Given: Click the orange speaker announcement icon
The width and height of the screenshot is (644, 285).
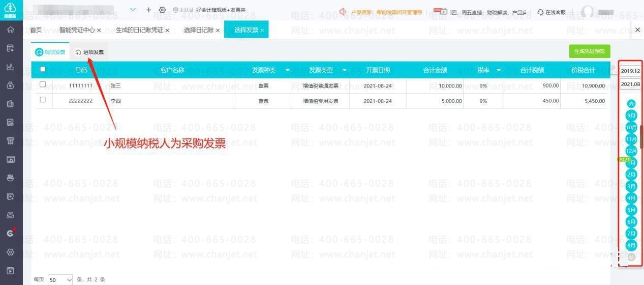Looking at the screenshot, I should click(x=343, y=11).
